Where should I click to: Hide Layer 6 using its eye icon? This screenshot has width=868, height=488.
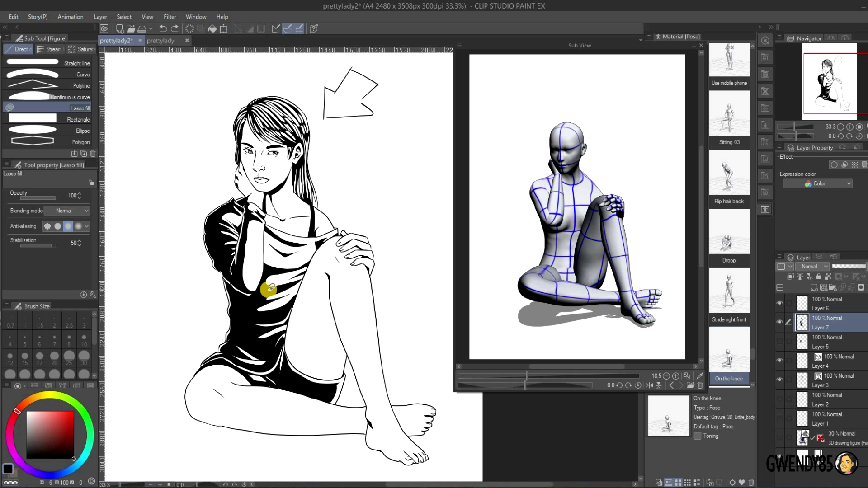(x=779, y=303)
